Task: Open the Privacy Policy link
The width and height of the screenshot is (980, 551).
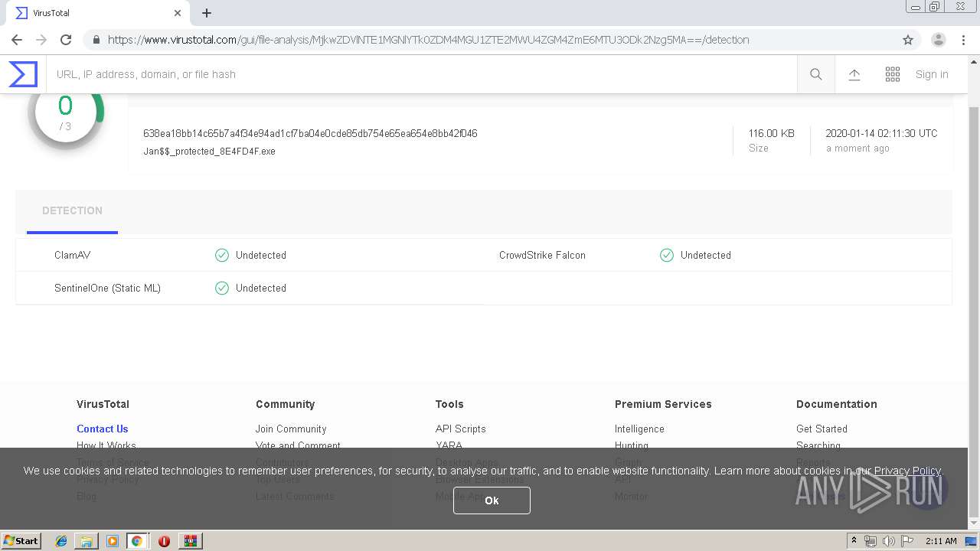Action: 907,471
